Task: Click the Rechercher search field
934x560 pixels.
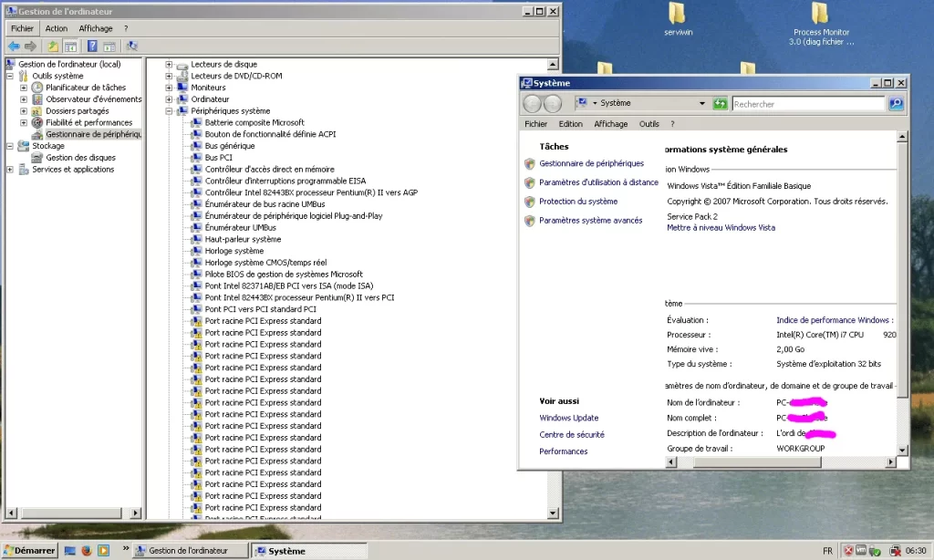Action: [808, 104]
